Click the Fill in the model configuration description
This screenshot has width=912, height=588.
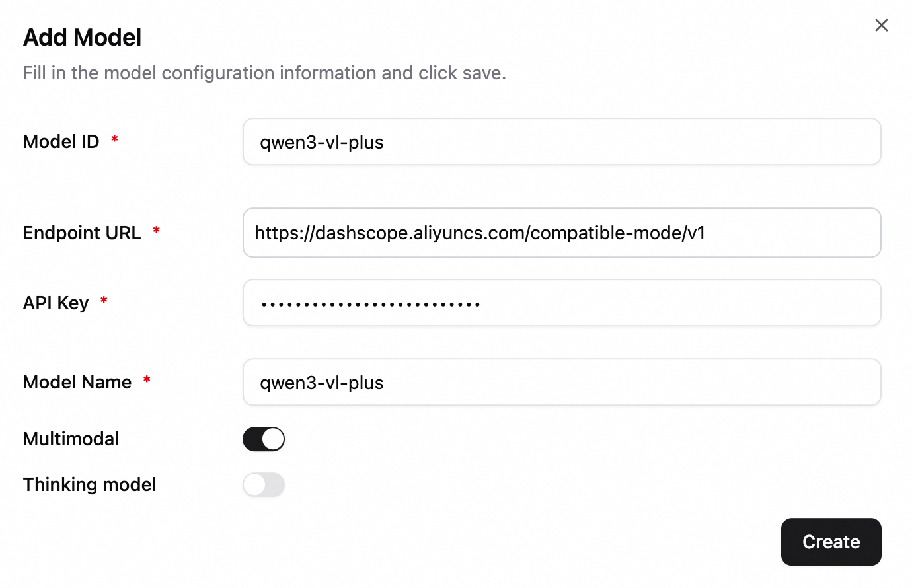coord(264,73)
